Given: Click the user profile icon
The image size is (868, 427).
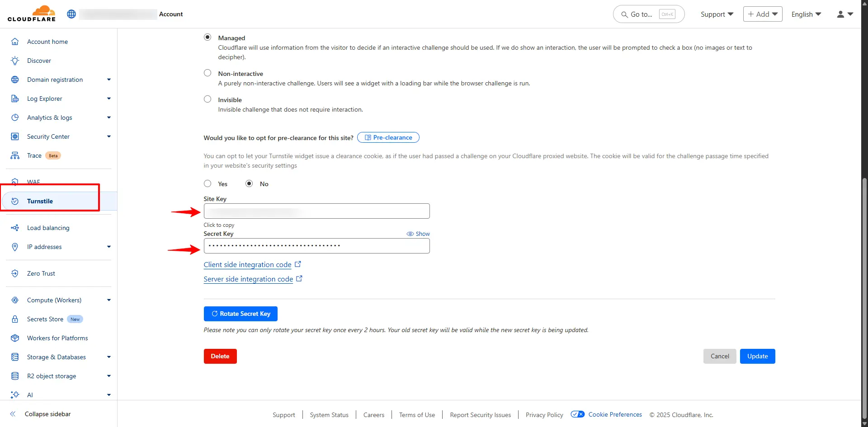Looking at the screenshot, I should click(840, 14).
